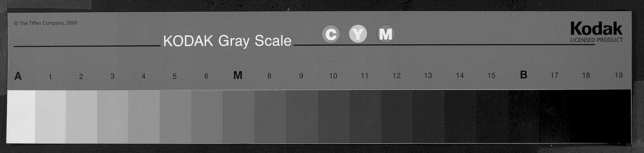Select the white swatch under A
The width and height of the screenshot is (644, 153).
(21, 116)
